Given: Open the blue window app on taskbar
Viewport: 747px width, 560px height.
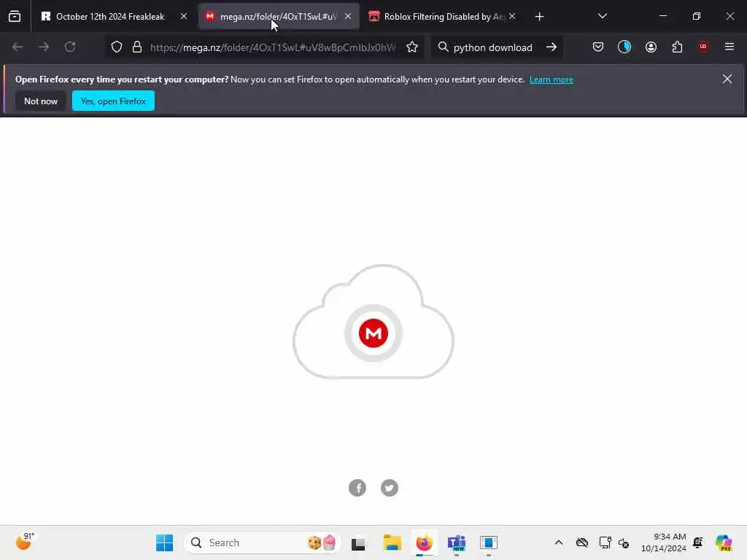Looking at the screenshot, I should (x=488, y=542).
